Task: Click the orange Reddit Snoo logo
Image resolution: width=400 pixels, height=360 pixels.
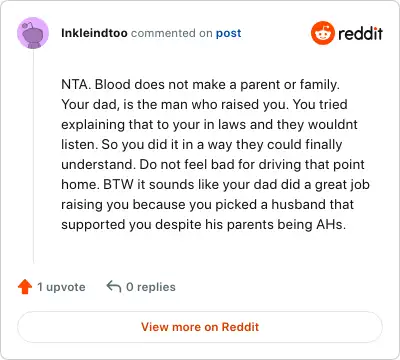Action: [322, 33]
